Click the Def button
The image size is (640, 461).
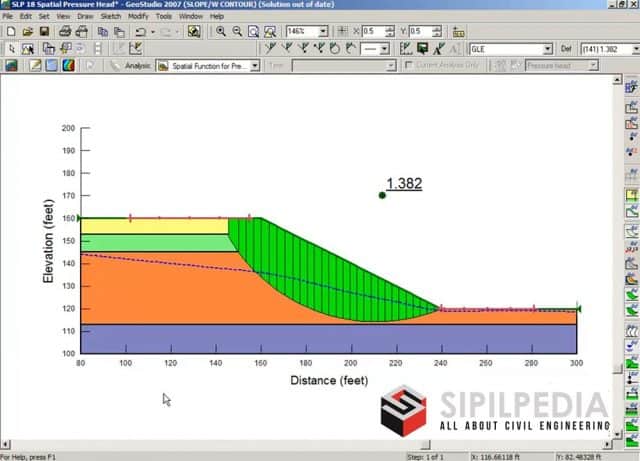569,48
